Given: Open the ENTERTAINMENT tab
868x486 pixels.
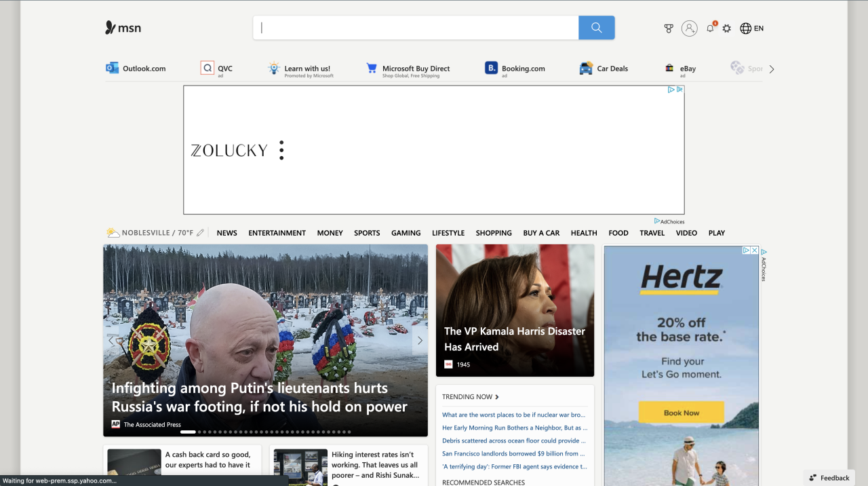Looking at the screenshot, I should [x=277, y=233].
